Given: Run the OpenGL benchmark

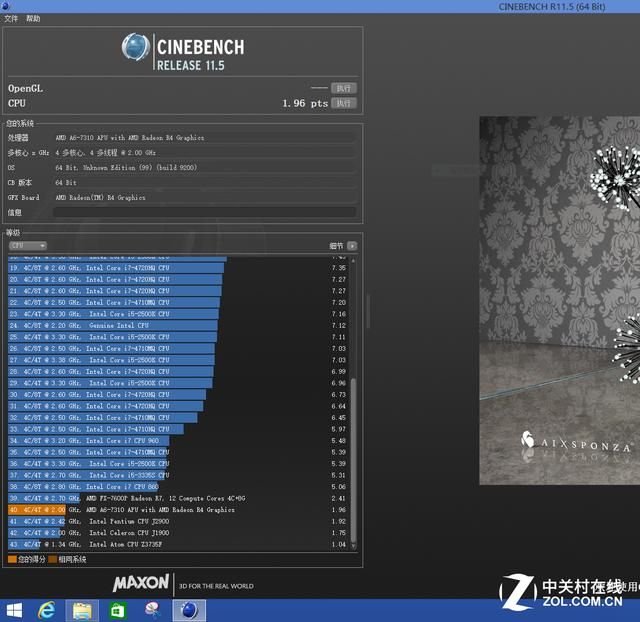Looking at the screenshot, I should (344, 88).
